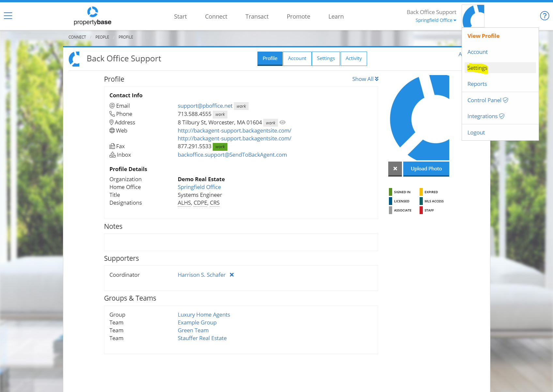The image size is (553, 392).
Task: Click the email @ icon in Contact Info
Action: (x=112, y=105)
